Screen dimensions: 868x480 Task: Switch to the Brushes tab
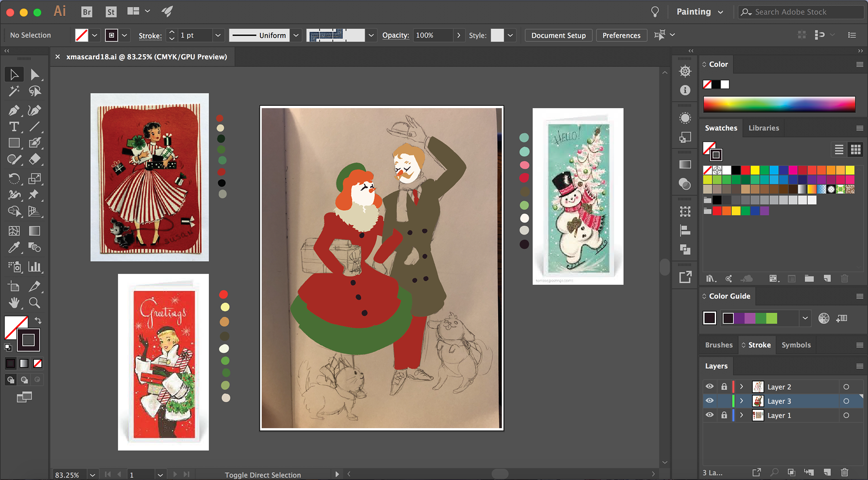pyautogui.click(x=719, y=345)
